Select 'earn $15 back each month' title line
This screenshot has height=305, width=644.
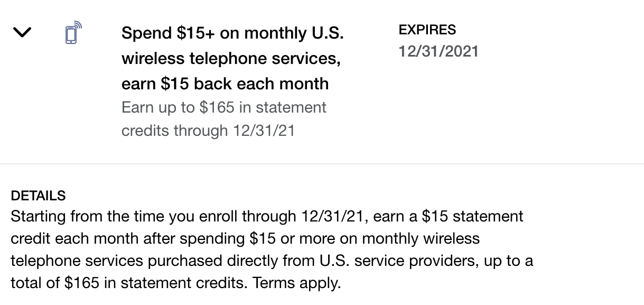(225, 84)
